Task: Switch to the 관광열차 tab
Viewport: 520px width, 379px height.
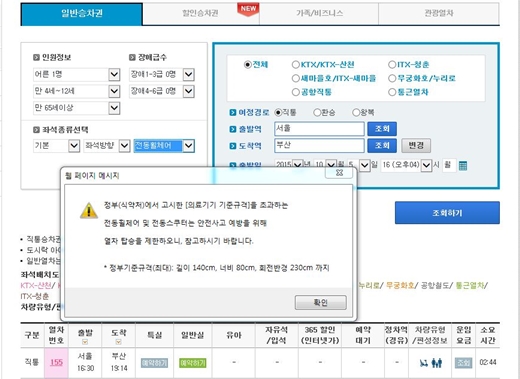Action: [x=439, y=14]
